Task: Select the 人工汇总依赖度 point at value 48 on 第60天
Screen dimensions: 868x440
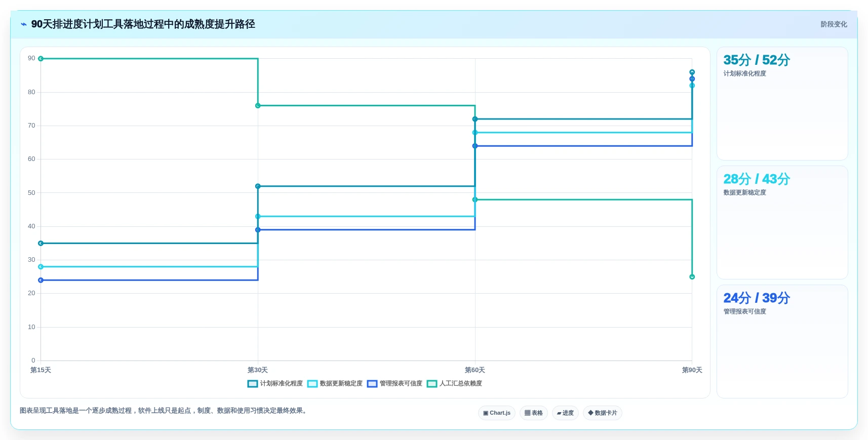Action: (475, 199)
